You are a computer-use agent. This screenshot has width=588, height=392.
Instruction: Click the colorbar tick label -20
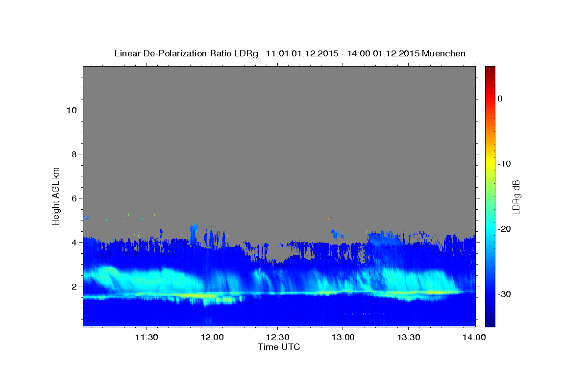click(x=505, y=229)
